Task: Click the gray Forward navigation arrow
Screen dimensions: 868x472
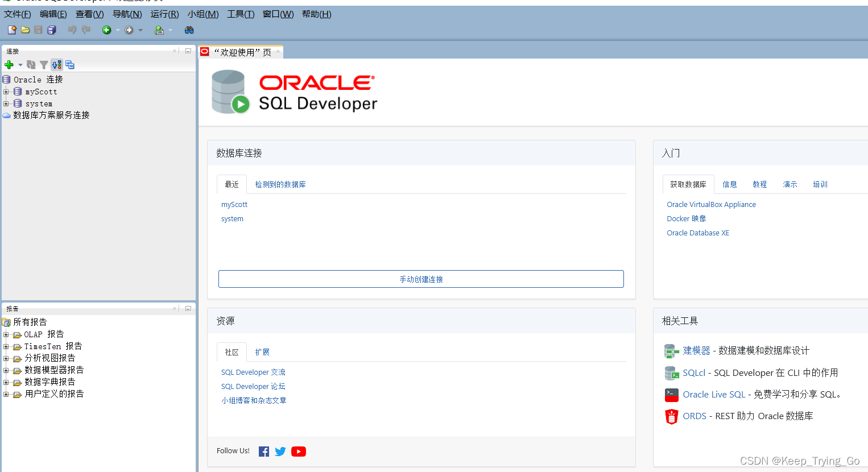Action: point(129,30)
